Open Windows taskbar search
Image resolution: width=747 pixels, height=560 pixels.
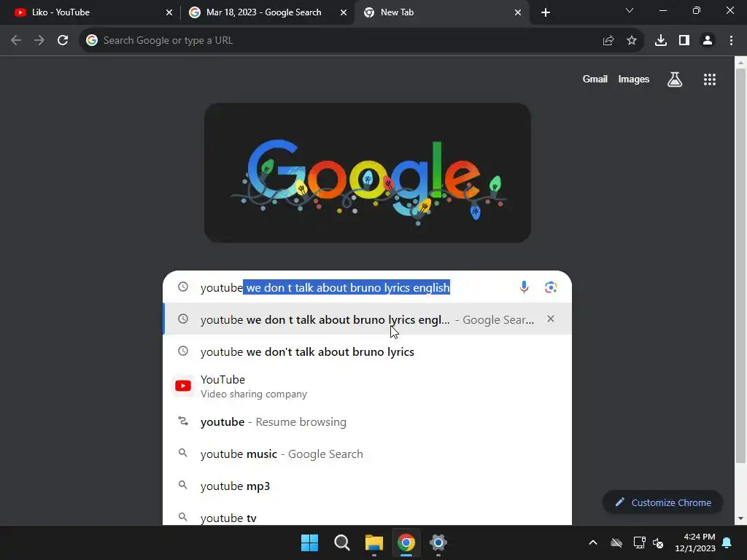pyautogui.click(x=341, y=542)
